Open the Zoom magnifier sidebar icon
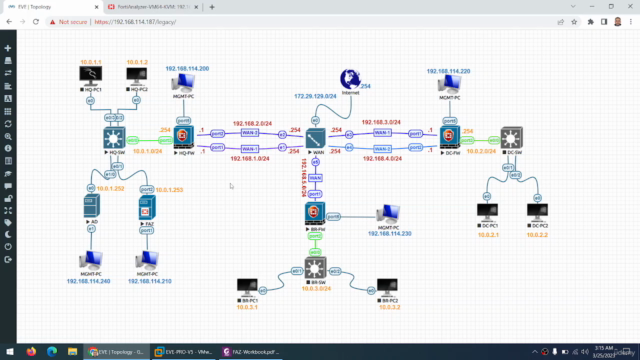This screenshot has width=640, height=360. (8, 136)
